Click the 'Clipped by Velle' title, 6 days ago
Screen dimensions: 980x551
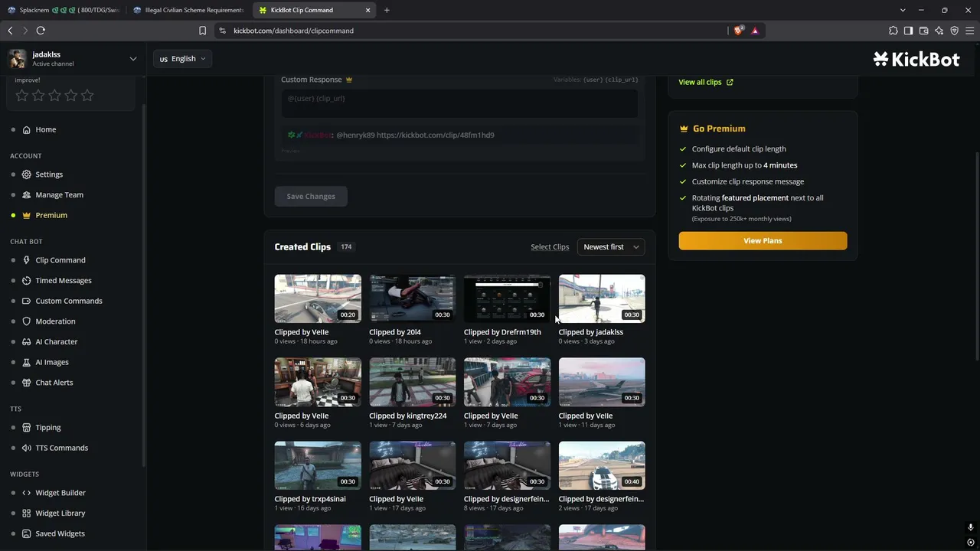[302, 416]
